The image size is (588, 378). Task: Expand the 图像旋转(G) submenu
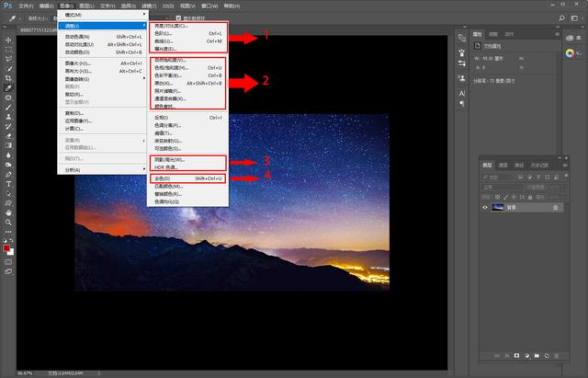(x=103, y=79)
